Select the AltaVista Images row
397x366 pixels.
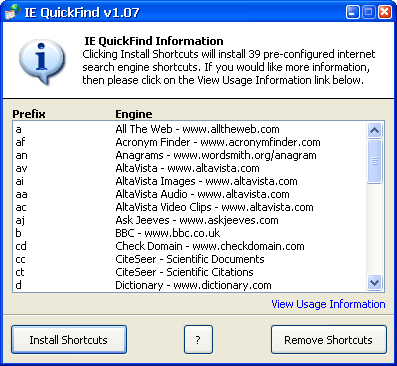coord(189,181)
